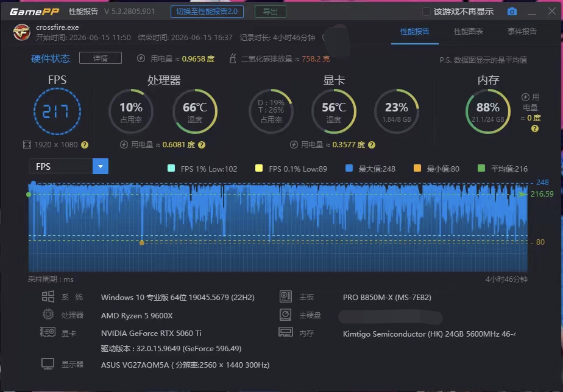Switch to the 性能报告 tab

pyautogui.click(x=415, y=32)
